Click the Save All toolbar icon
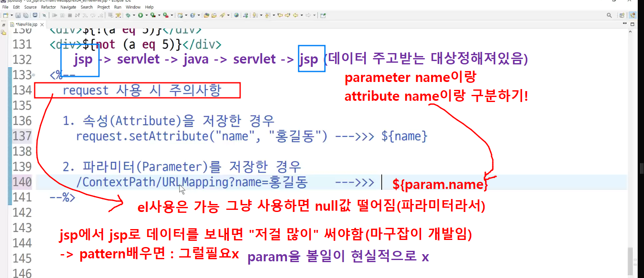644x278 pixels. pos(25,15)
